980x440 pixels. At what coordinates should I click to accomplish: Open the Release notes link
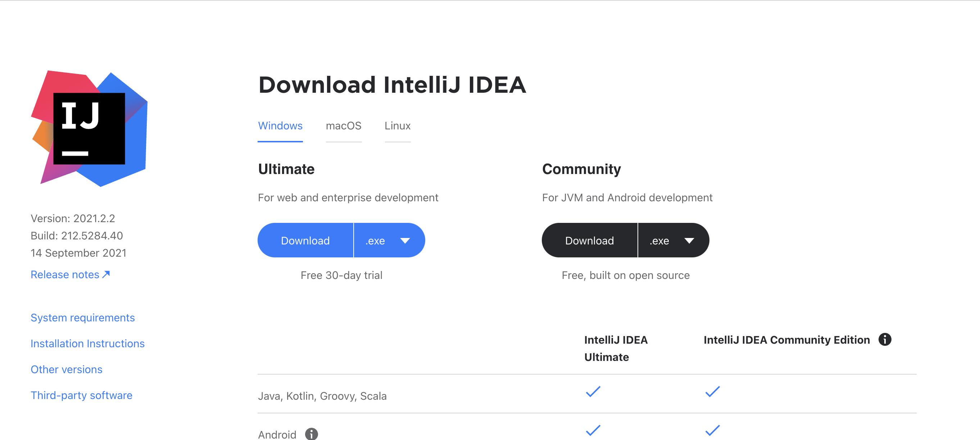[x=70, y=275]
